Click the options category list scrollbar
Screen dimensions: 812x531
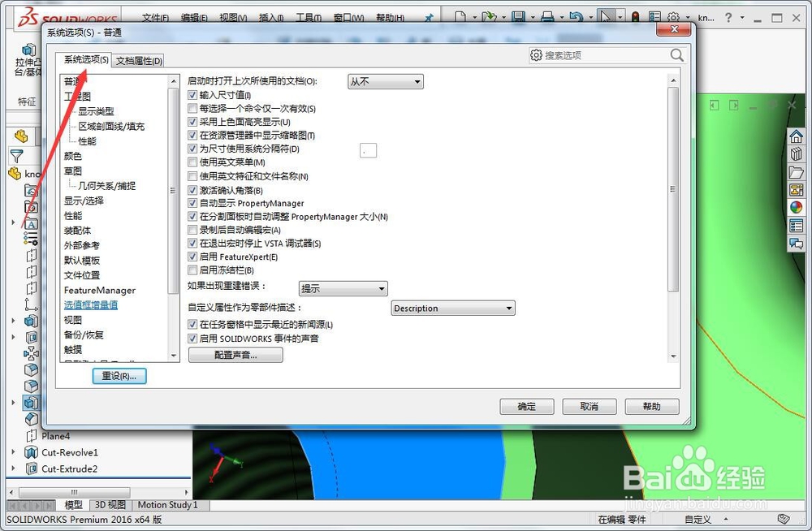(x=173, y=191)
